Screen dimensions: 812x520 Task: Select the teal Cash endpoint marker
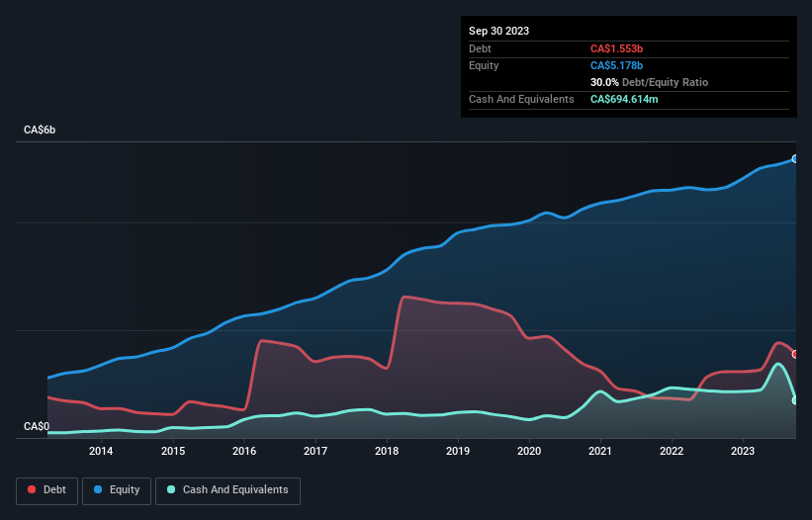[x=795, y=400]
